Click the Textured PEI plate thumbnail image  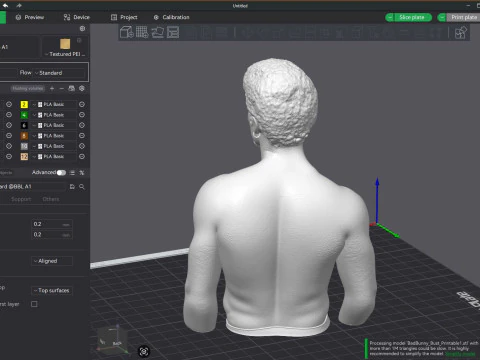[x=65, y=44]
